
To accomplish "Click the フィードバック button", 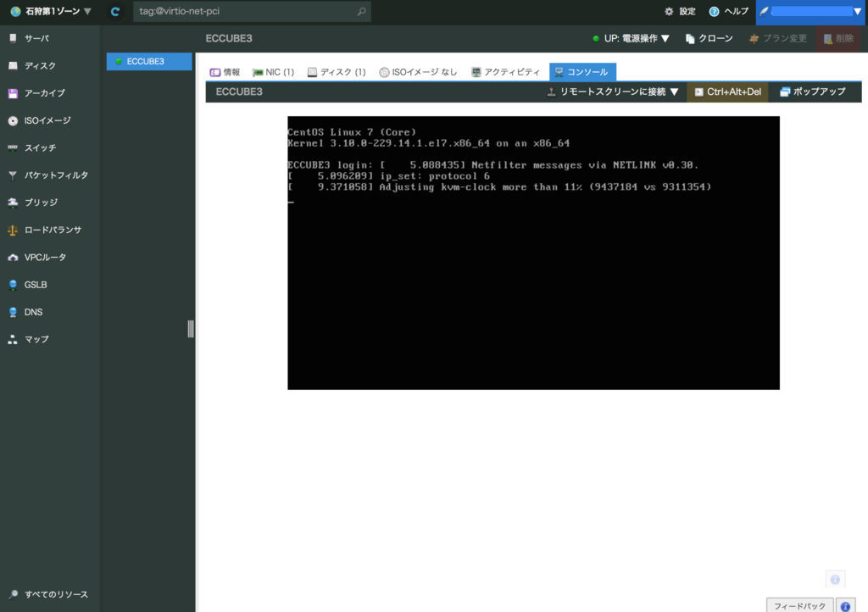I will [x=800, y=605].
